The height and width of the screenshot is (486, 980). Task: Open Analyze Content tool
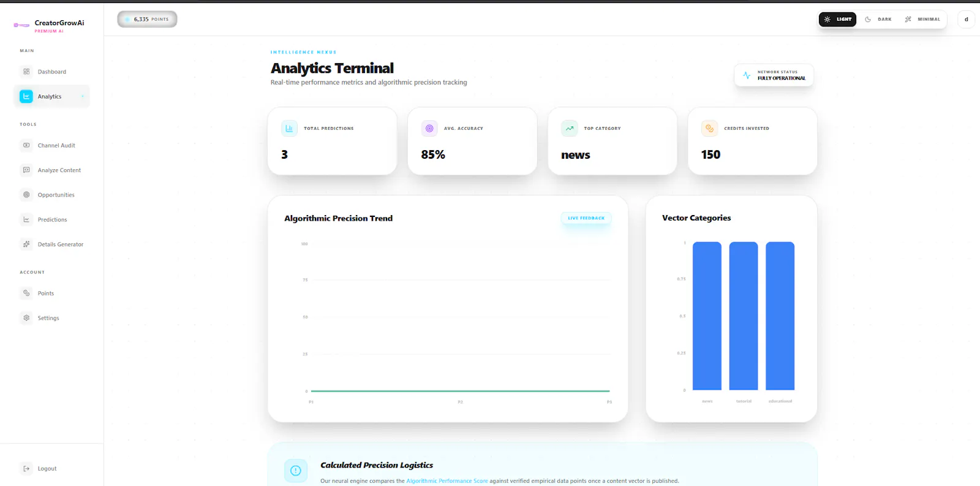[51, 170]
